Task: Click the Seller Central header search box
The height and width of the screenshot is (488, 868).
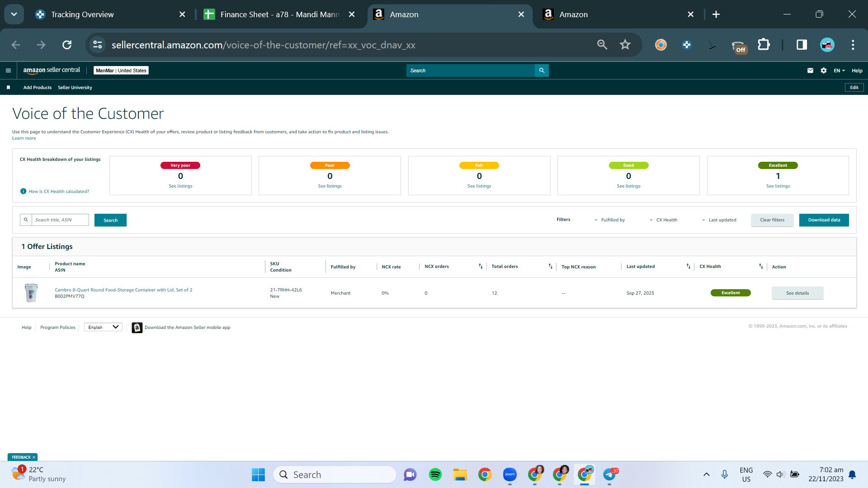Action: click(471, 70)
